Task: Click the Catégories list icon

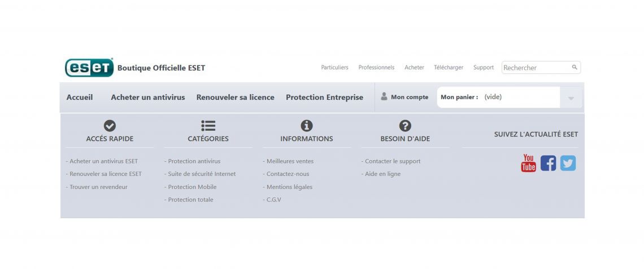Action: click(x=208, y=126)
